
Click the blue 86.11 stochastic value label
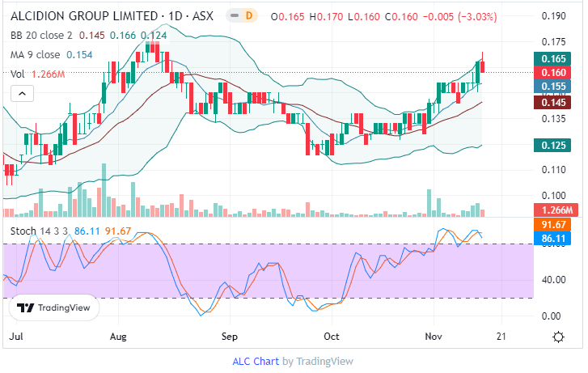click(553, 238)
